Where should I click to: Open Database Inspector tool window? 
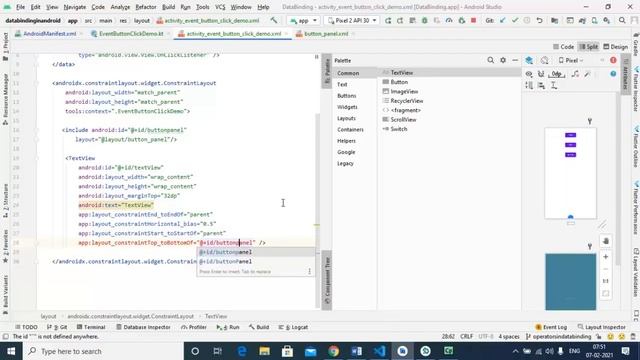pos(143,327)
